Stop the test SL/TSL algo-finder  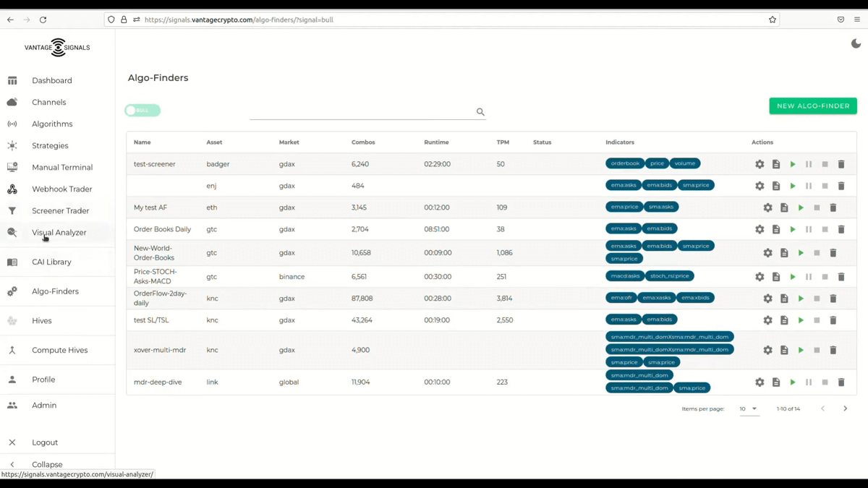[x=817, y=320]
